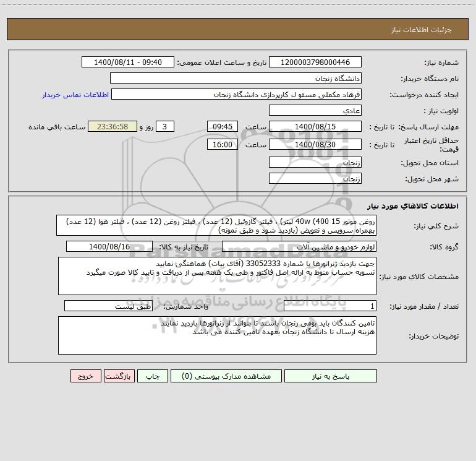Click the announcement date field 1400/08/11 - 09:40
The height and width of the screenshot is (461, 476).
(128, 62)
